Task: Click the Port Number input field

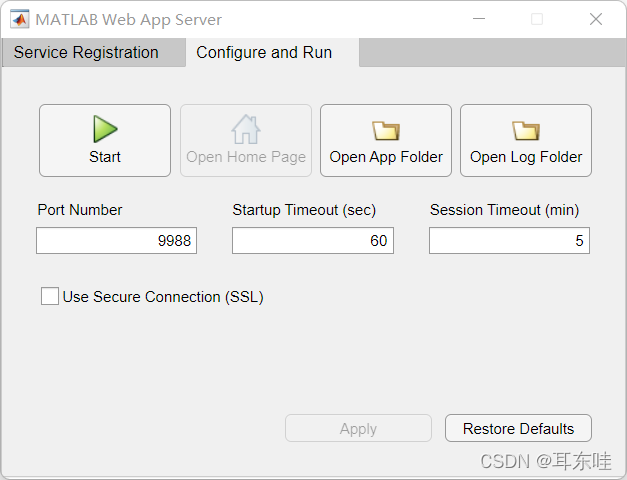Action: point(116,240)
